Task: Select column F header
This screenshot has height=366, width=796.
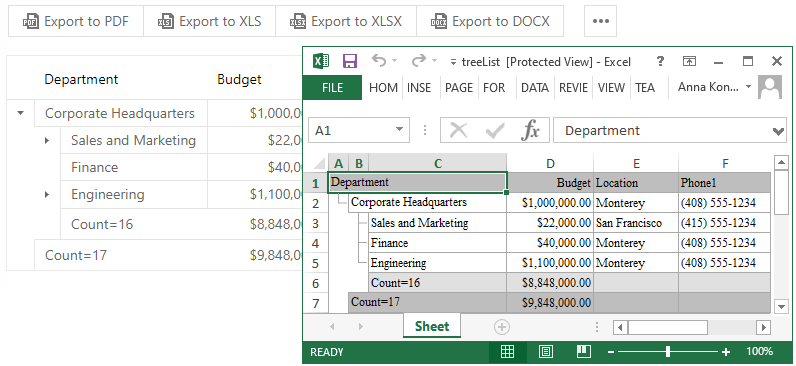Action: click(725, 163)
